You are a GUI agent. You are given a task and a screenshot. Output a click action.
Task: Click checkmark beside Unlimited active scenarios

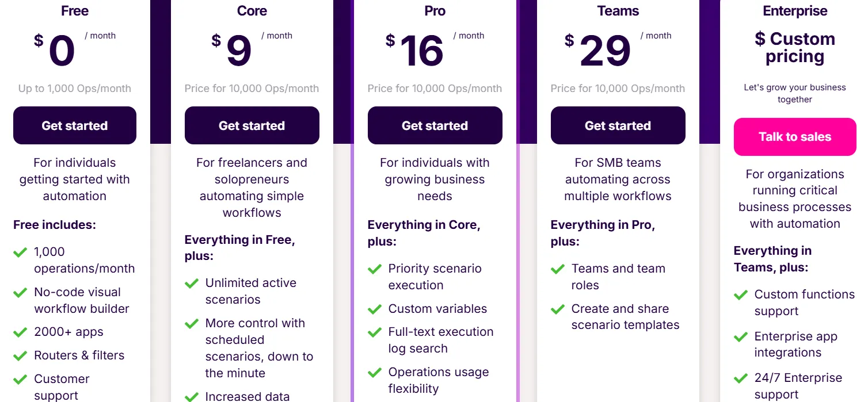click(192, 283)
